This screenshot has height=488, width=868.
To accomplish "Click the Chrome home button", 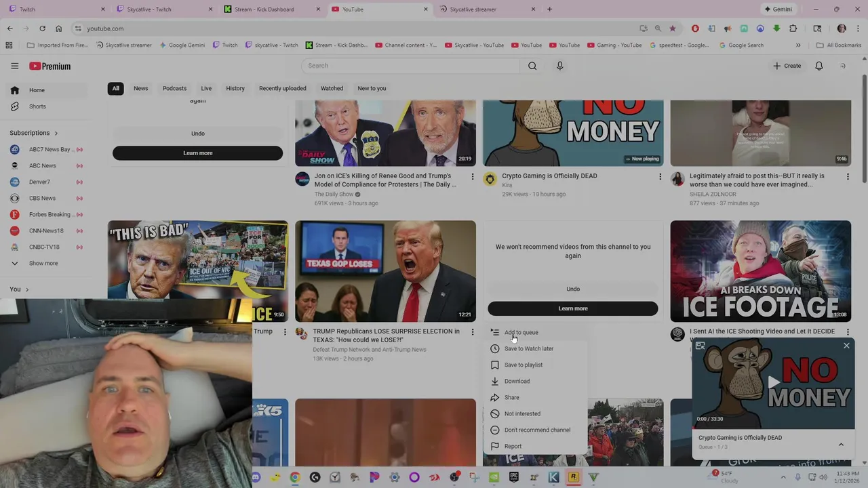I will pyautogui.click(x=58, y=28).
